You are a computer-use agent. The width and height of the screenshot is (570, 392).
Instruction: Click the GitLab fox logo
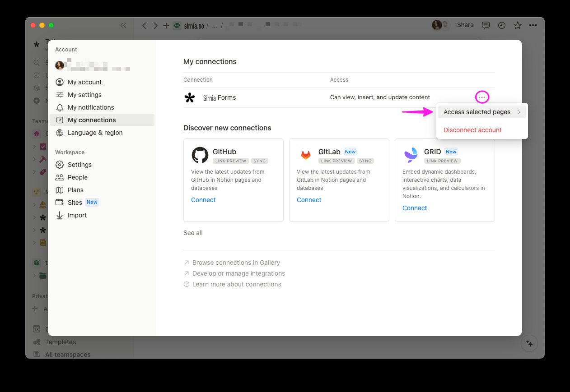(306, 155)
